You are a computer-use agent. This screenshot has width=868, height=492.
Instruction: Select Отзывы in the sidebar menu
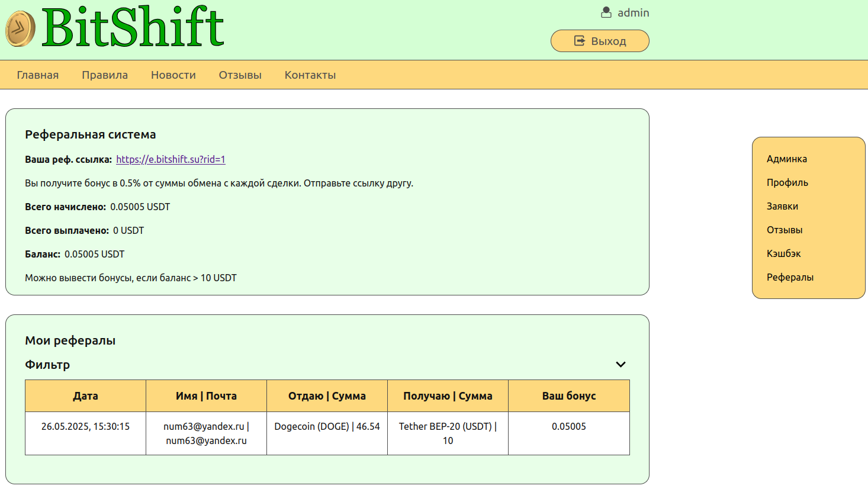tap(785, 230)
